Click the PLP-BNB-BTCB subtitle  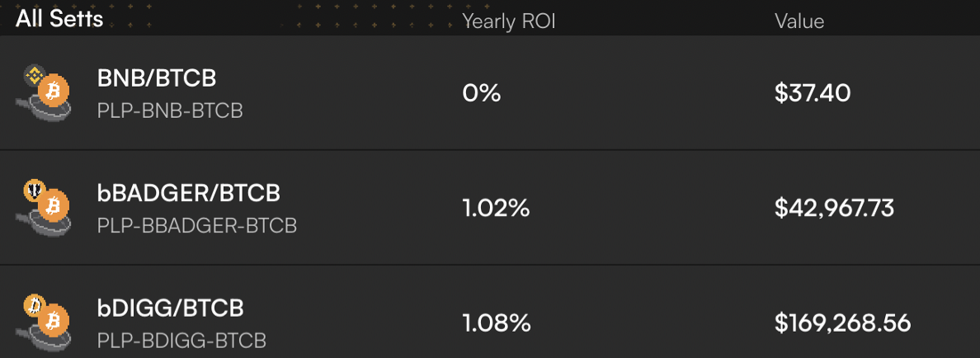(x=170, y=111)
